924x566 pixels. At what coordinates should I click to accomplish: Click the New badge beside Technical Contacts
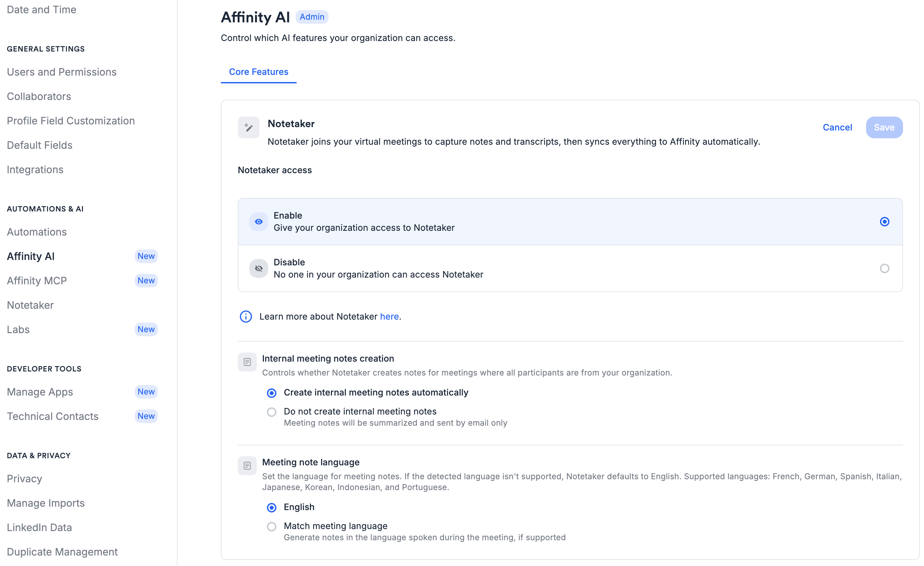[146, 416]
